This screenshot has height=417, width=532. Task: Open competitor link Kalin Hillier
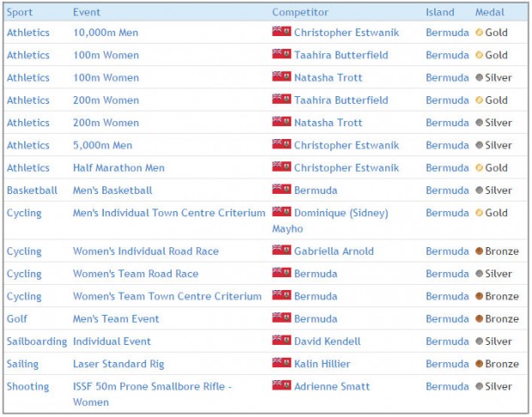tap(322, 364)
